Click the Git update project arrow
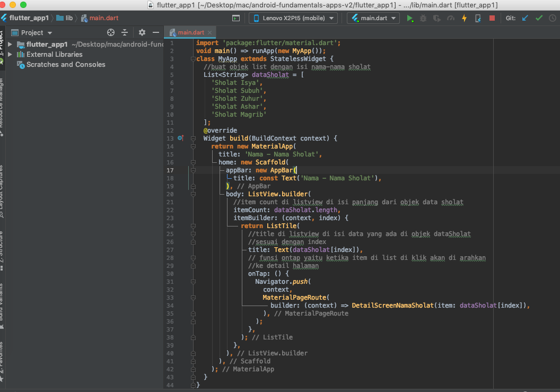Viewport: 560px width, 392px height. 525,18
